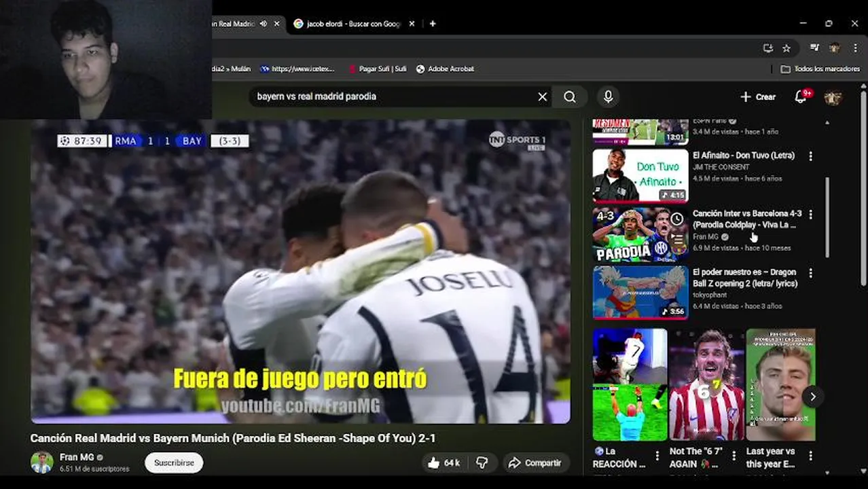The height and width of the screenshot is (489, 868).
Task: Open the Fran MG channel avatar
Action: pyautogui.click(x=41, y=463)
